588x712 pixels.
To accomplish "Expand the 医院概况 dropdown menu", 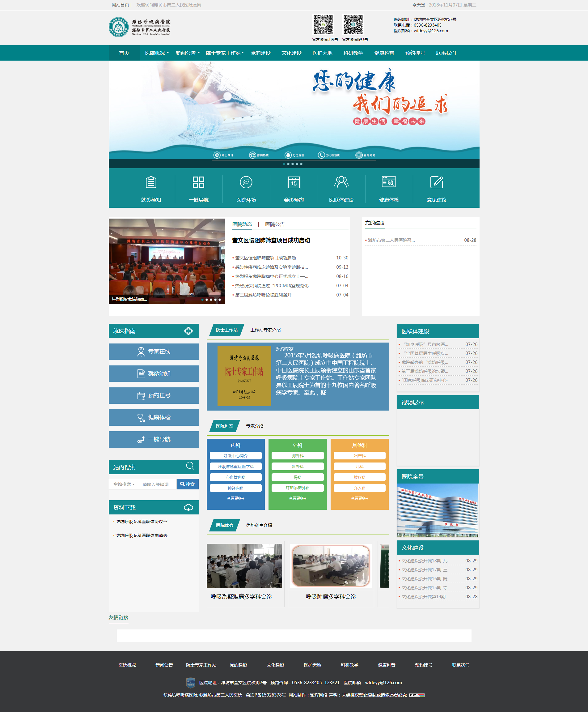I will (157, 53).
